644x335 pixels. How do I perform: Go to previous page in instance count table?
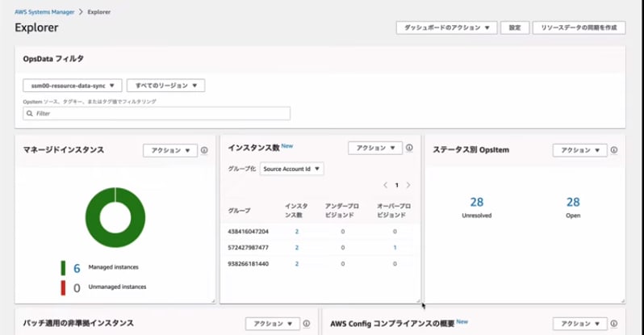coord(385,185)
